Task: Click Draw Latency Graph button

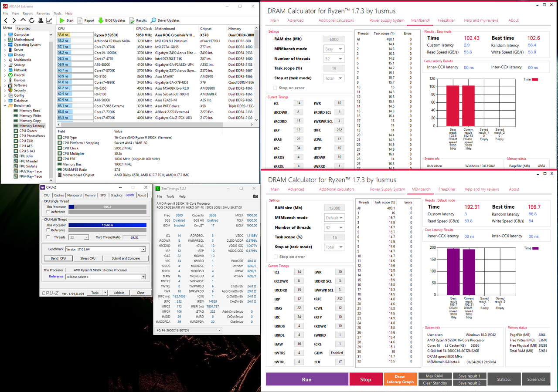Action: tap(400, 379)
